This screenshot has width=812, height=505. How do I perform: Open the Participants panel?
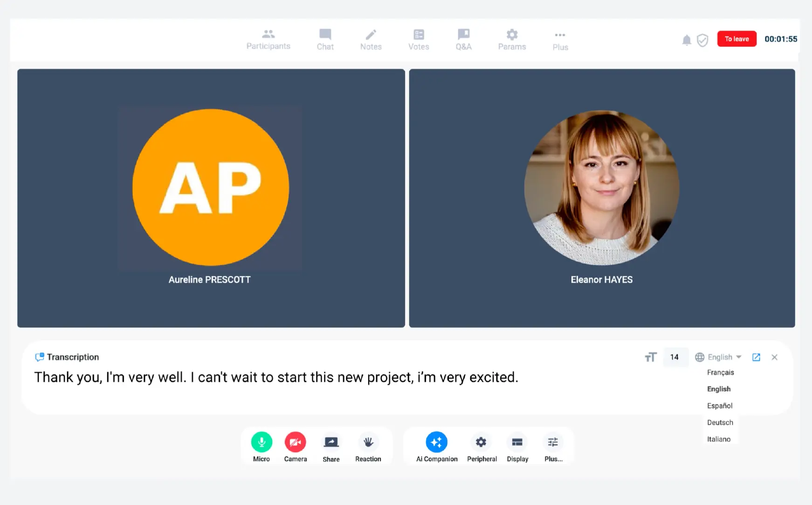268,39
